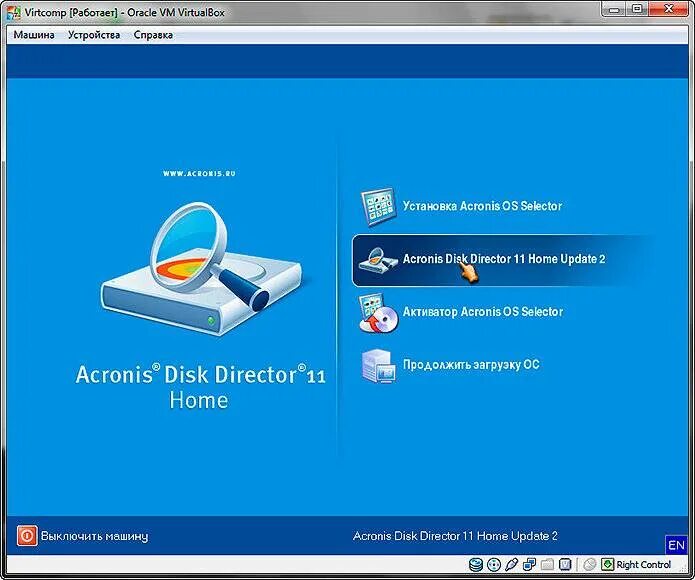Choose Продолжить загрузку ОС
Image resolution: width=695 pixels, height=580 pixels.
471,365
